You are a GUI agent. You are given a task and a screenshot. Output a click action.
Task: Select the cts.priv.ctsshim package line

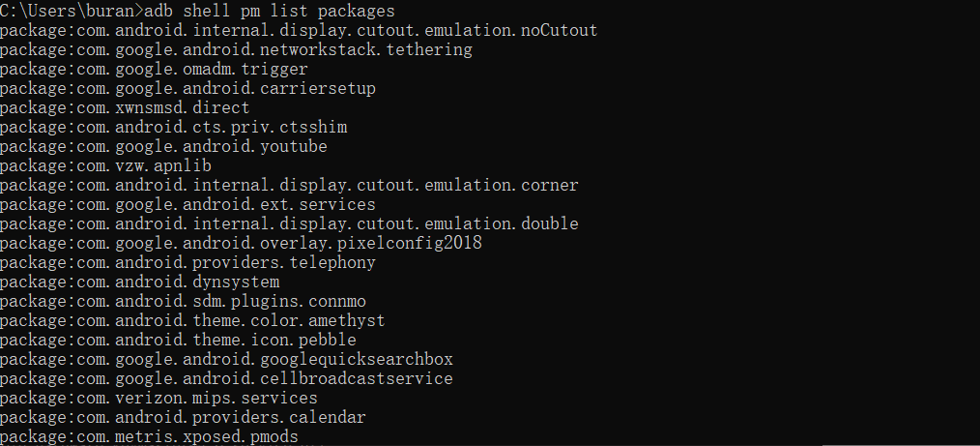(174, 128)
